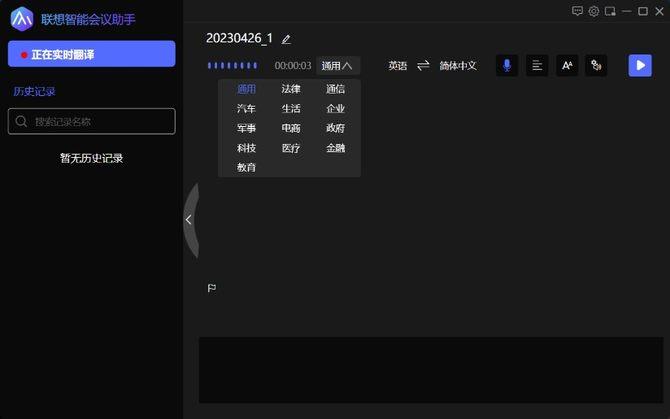The image size is (670, 419).
Task: Choose 电商 from the domain list
Action: (x=291, y=128)
